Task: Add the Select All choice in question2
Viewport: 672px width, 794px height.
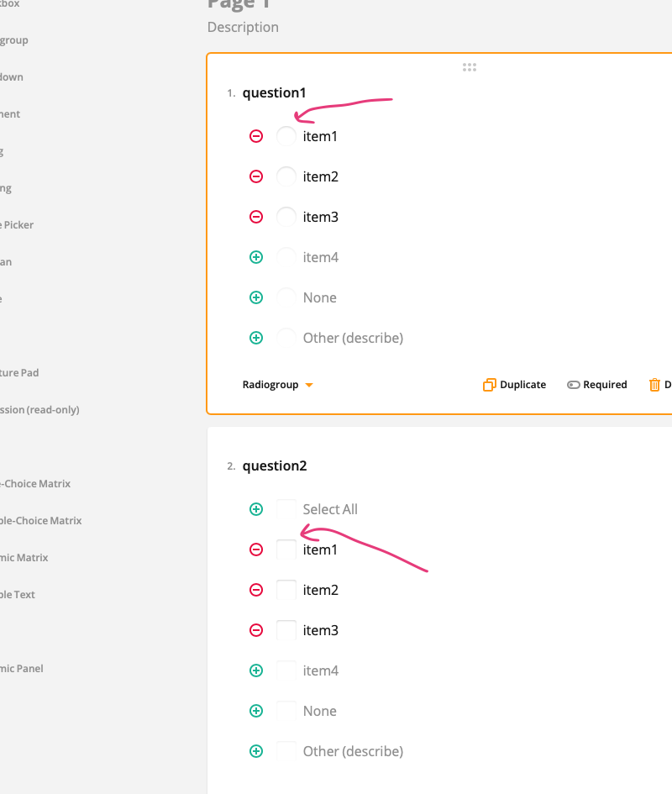Action: tap(256, 508)
